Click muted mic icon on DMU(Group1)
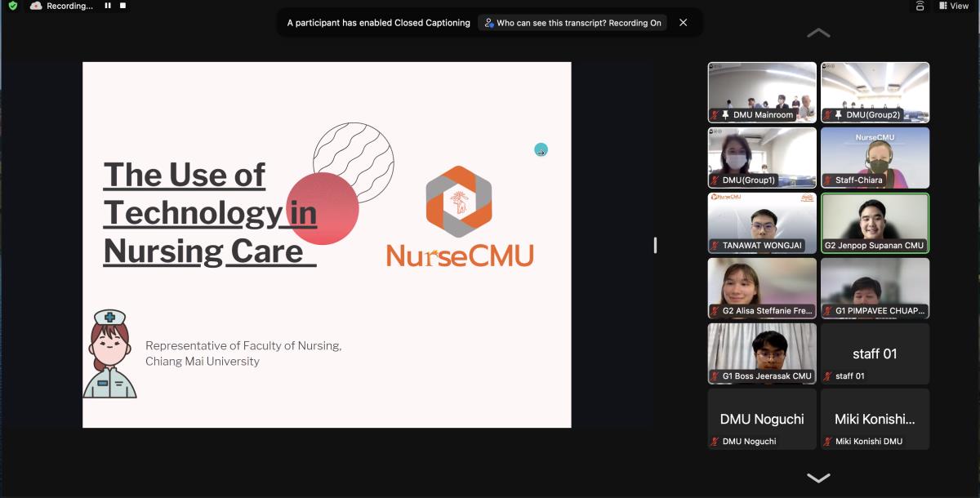The width and height of the screenshot is (980, 498). (x=715, y=180)
